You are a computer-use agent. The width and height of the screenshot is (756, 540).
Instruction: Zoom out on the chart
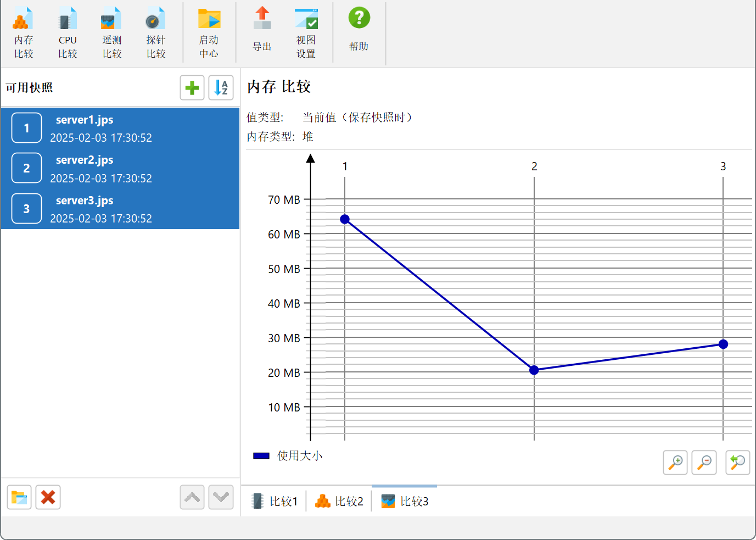coord(704,463)
